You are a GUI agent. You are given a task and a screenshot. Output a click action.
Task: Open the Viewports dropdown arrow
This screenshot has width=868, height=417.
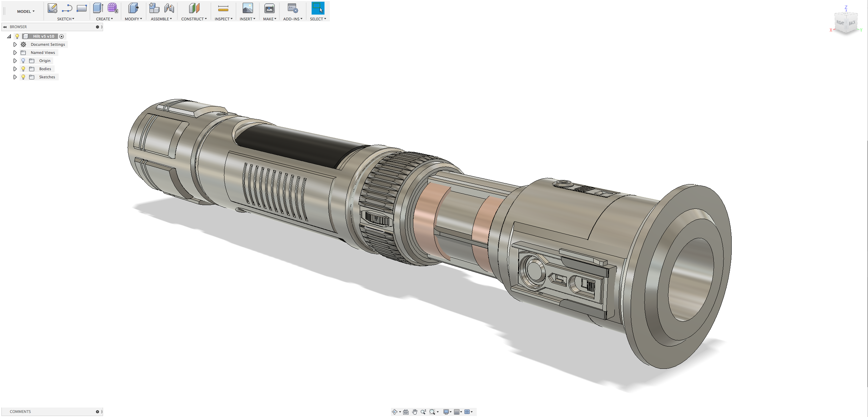(472, 412)
